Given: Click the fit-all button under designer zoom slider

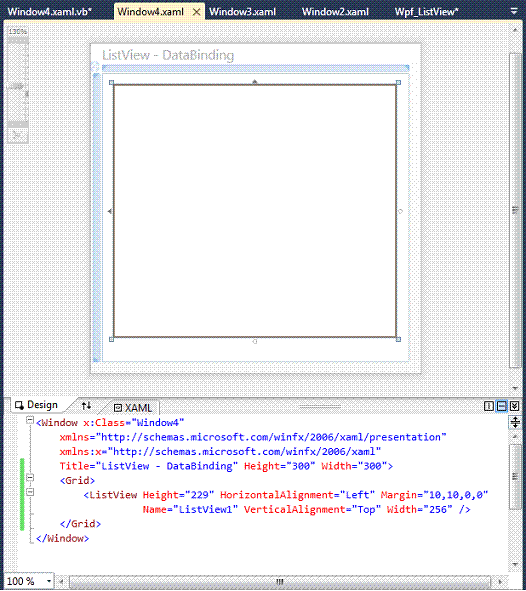Looking at the screenshot, I should (17, 136).
